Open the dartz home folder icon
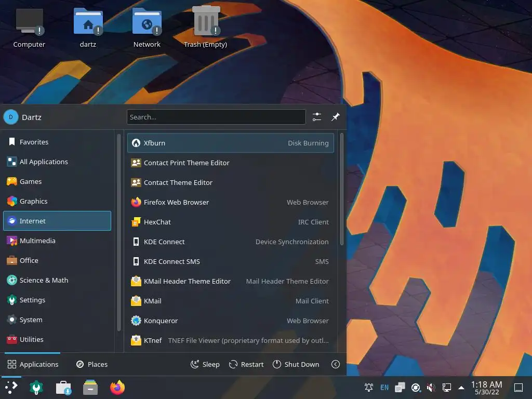This screenshot has width=532, height=399. (88, 28)
